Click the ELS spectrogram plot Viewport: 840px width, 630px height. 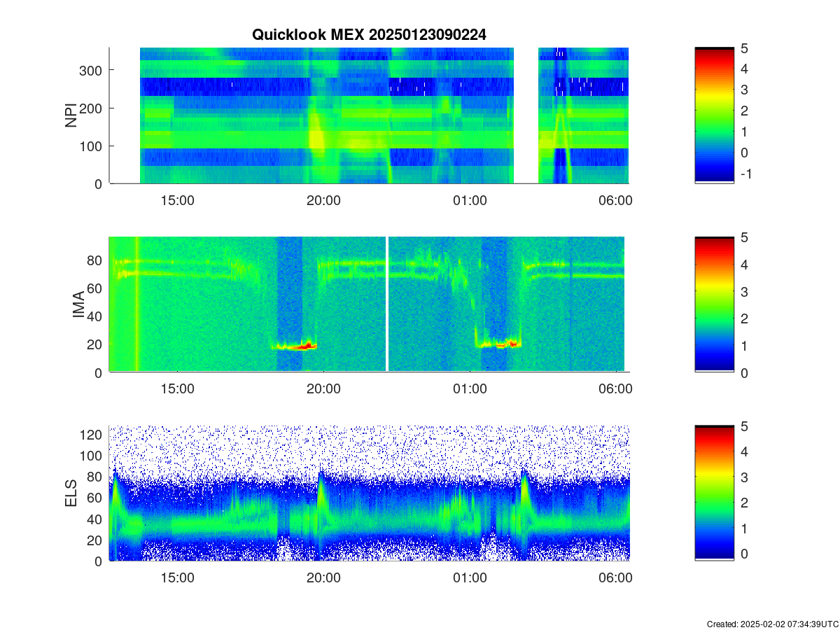point(369,493)
